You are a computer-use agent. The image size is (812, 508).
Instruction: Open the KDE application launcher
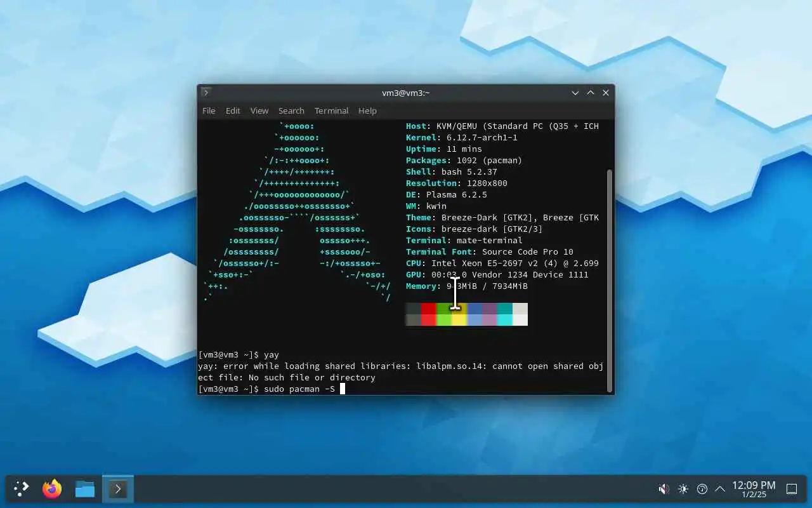[22, 488]
